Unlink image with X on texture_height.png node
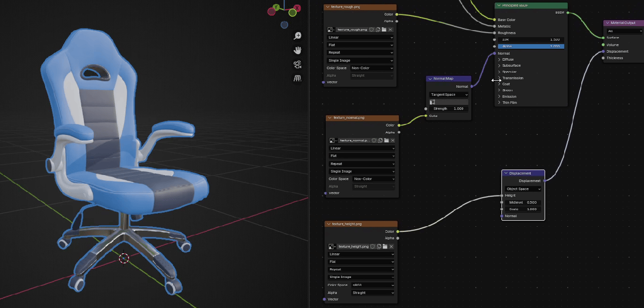The height and width of the screenshot is (308, 644). 391,246
